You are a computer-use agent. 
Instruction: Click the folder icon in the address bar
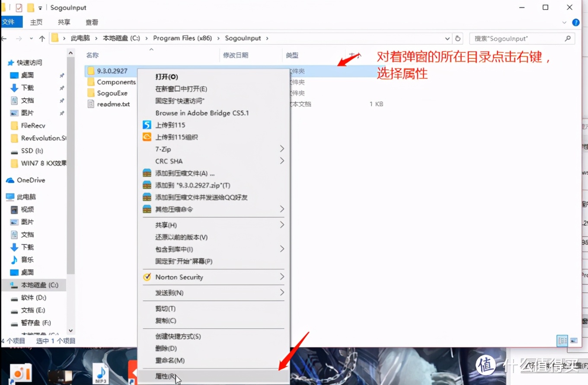55,38
